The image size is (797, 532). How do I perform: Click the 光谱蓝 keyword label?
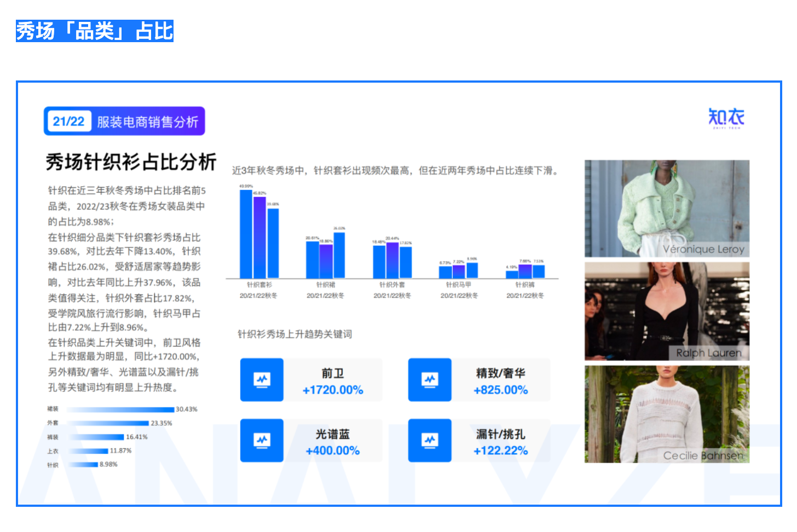(x=333, y=434)
